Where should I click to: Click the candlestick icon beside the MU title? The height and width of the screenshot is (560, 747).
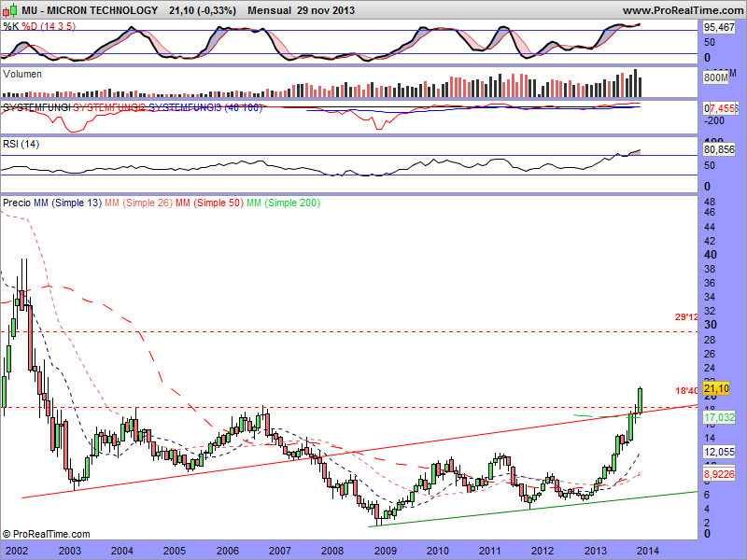coord(10,10)
